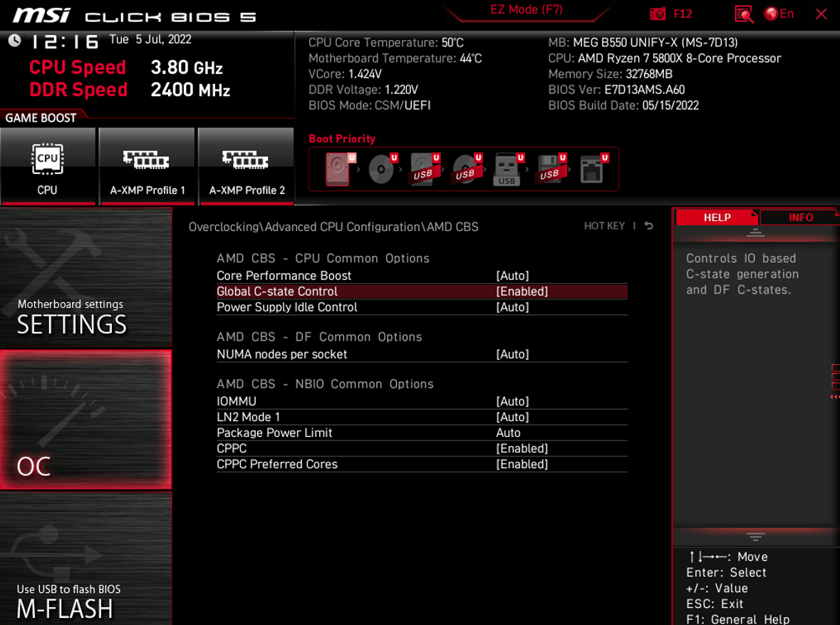Select the Package Power Limit label

coord(274,433)
